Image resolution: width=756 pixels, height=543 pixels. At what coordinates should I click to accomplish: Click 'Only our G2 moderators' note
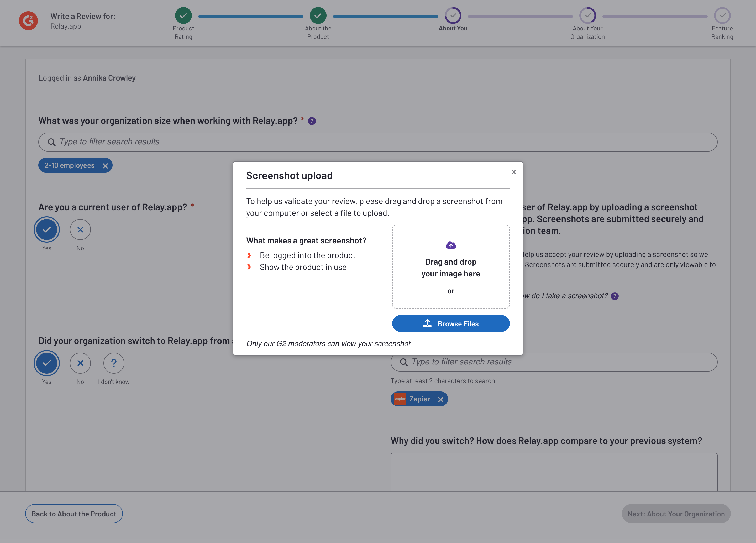[x=328, y=344]
